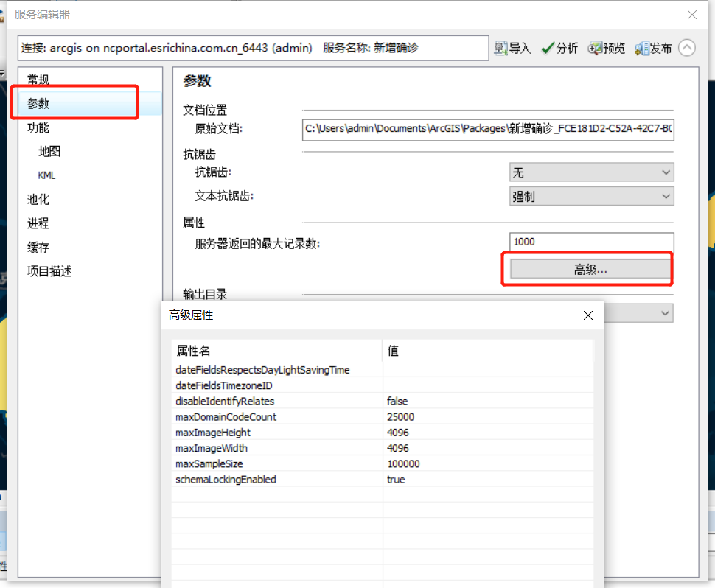Select the 地图 capability item
This screenshot has height=588, width=715.
(49, 151)
